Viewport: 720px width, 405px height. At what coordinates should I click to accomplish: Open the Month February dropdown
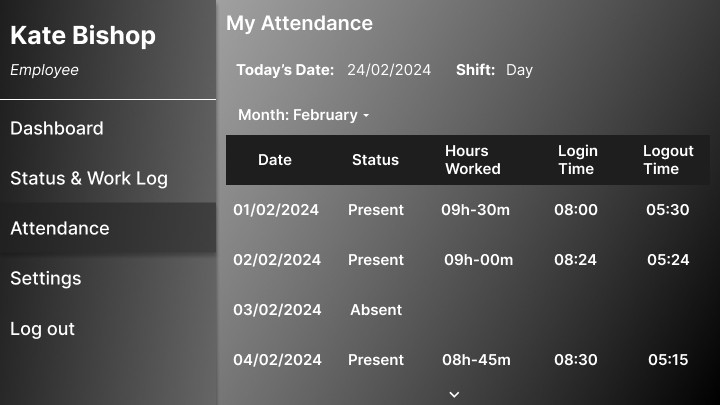(304, 115)
